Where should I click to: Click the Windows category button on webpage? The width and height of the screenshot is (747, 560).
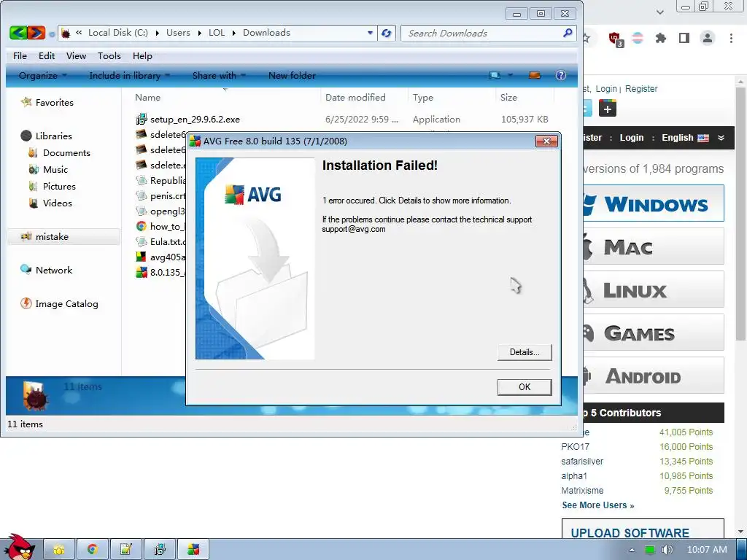[653, 203]
